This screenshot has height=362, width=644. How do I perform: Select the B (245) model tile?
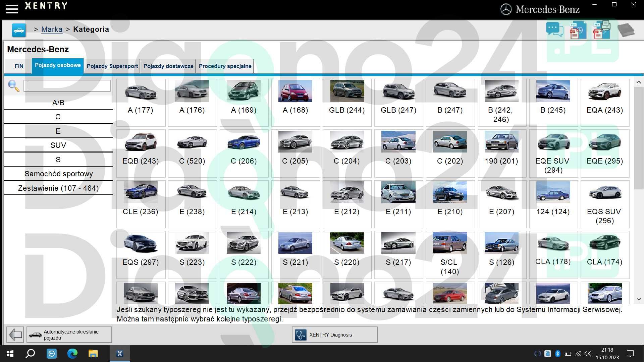pos(553,103)
